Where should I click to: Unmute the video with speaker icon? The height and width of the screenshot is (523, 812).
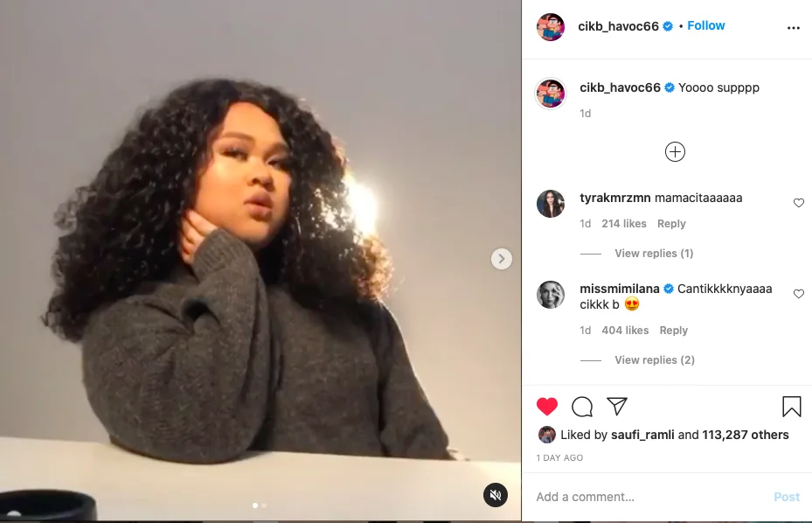point(496,495)
